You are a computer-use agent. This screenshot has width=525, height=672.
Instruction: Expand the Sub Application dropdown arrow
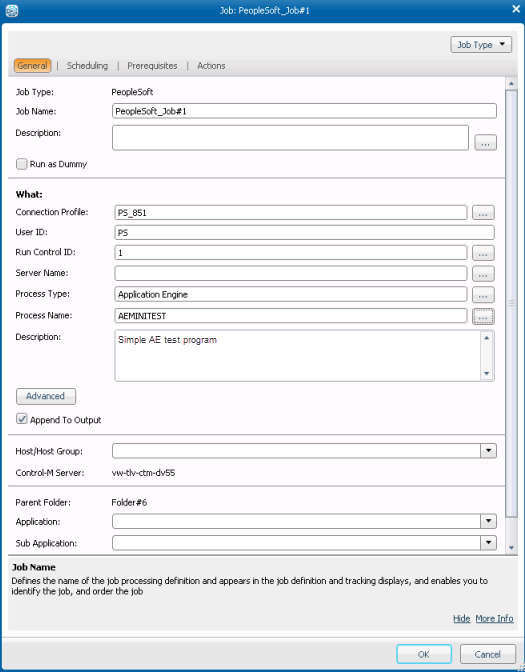[x=488, y=543]
